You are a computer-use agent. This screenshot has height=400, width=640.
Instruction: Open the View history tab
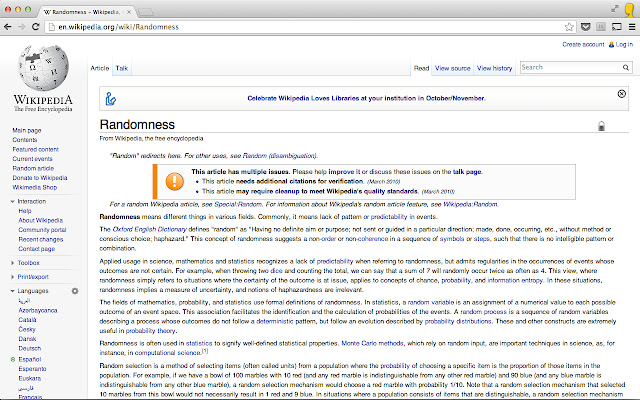point(494,68)
